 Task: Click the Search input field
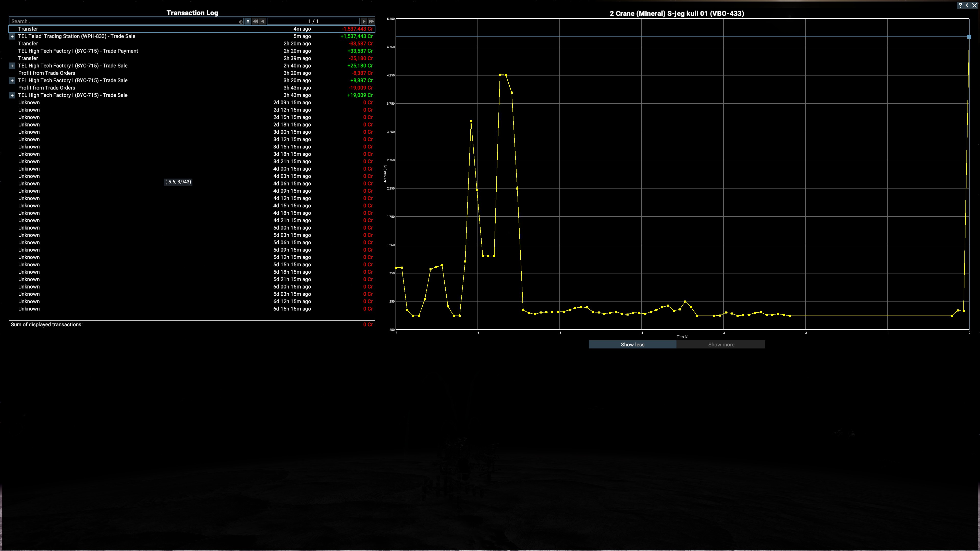(x=126, y=21)
